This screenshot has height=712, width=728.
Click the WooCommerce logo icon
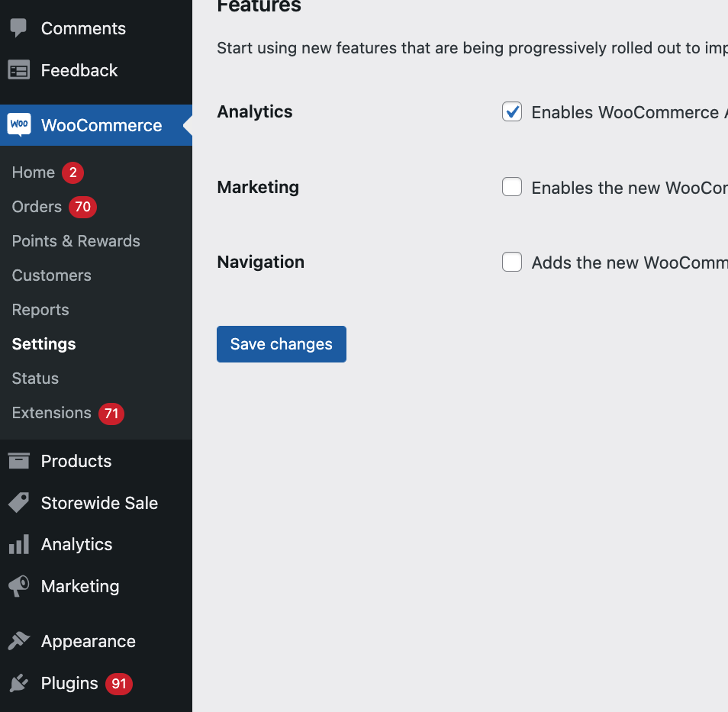19,124
